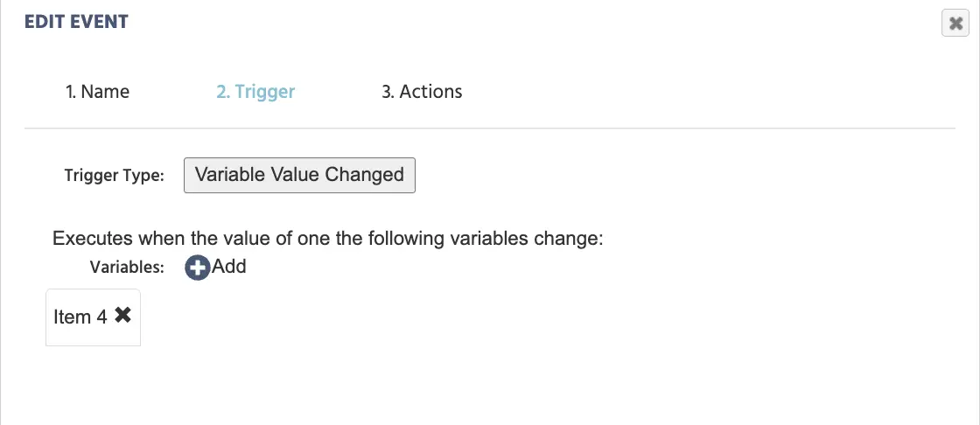Viewport: 980px width, 425px height.
Task: Click the Trigger Type: field label
Action: 114,176
